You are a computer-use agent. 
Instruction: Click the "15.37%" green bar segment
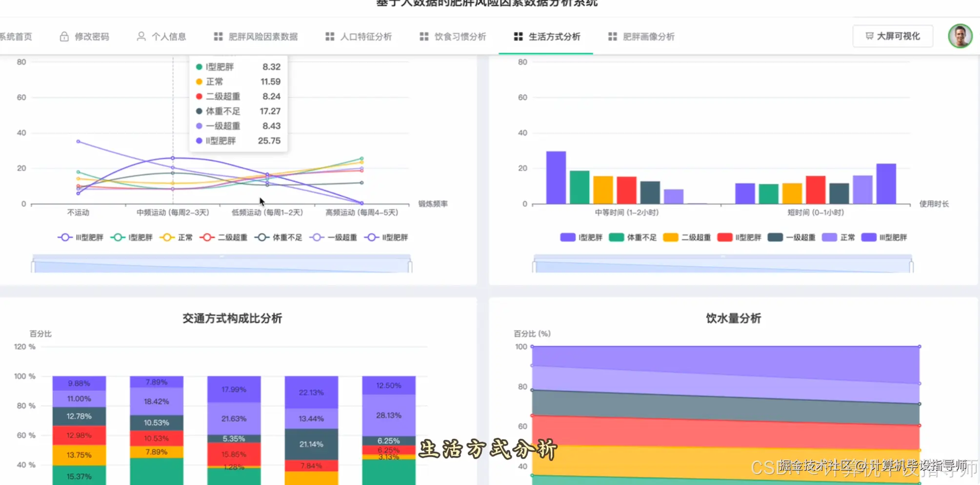[79, 475]
